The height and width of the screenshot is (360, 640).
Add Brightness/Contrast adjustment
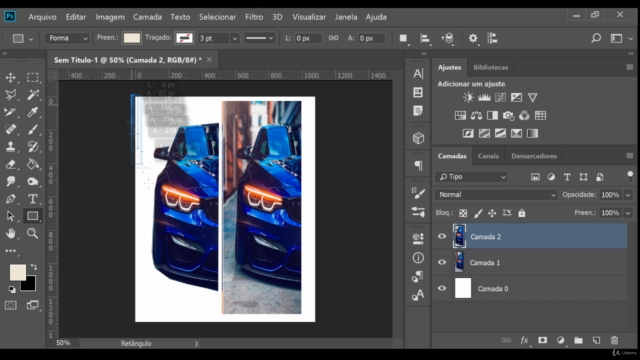[x=468, y=98]
